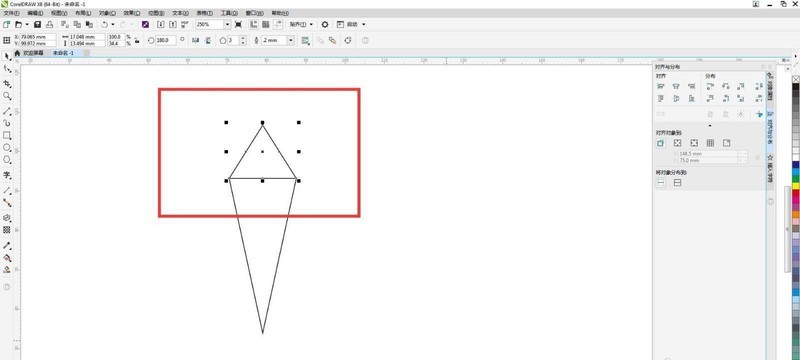Click mirror horizontally icon in property bar

click(195, 40)
